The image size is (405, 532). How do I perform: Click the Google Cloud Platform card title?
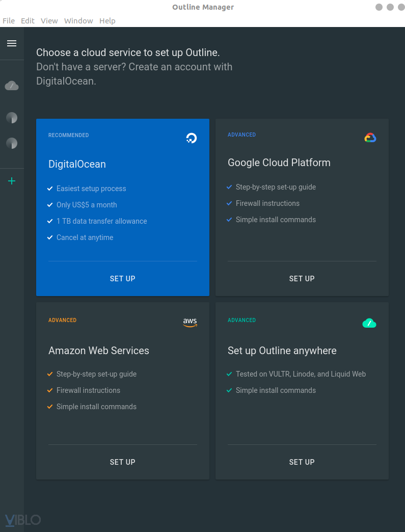[279, 163]
